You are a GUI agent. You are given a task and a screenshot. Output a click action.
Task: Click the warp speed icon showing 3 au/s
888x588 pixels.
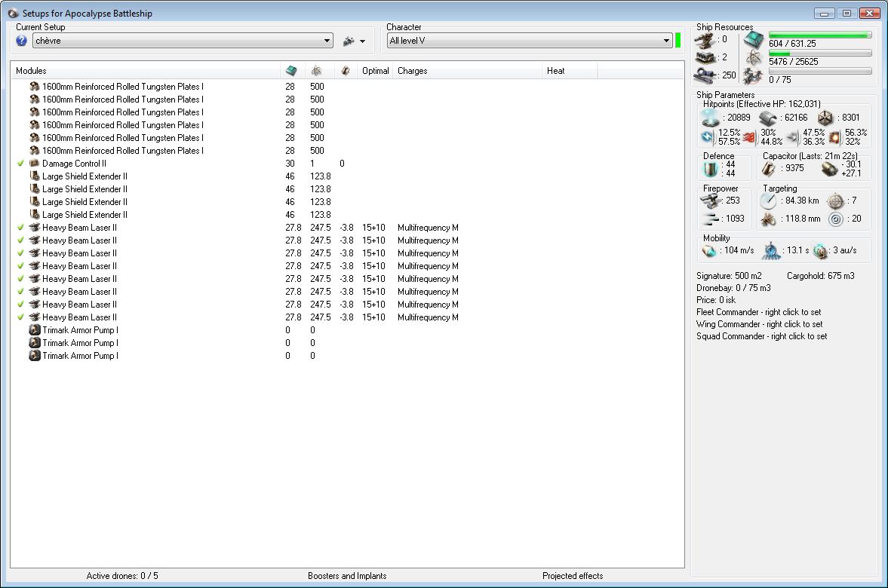tap(821, 251)
